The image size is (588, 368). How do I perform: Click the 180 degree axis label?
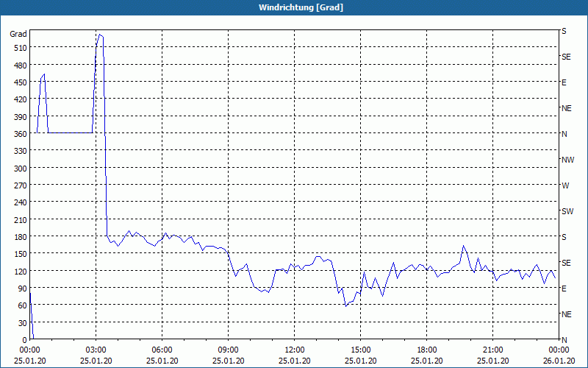[x=21, y=237]
